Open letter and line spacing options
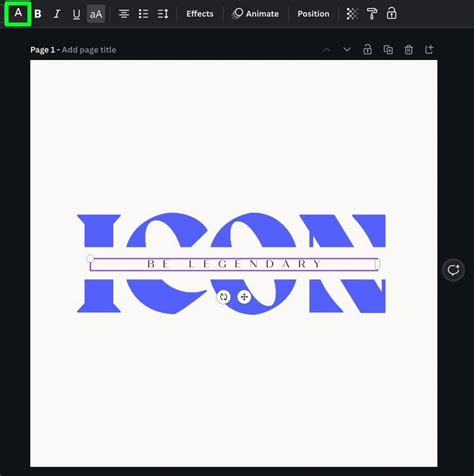This screenshot has height=476, width=474. [163, 14]
